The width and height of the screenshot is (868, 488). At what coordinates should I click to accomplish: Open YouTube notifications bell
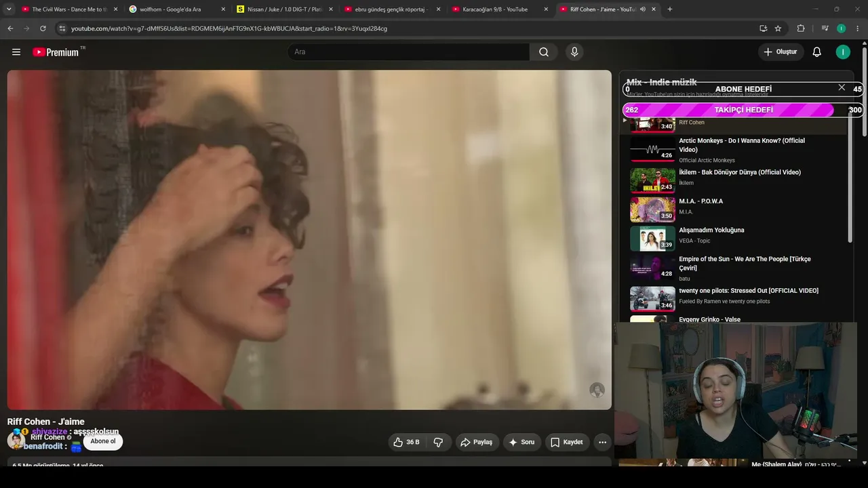pos(817,52)
